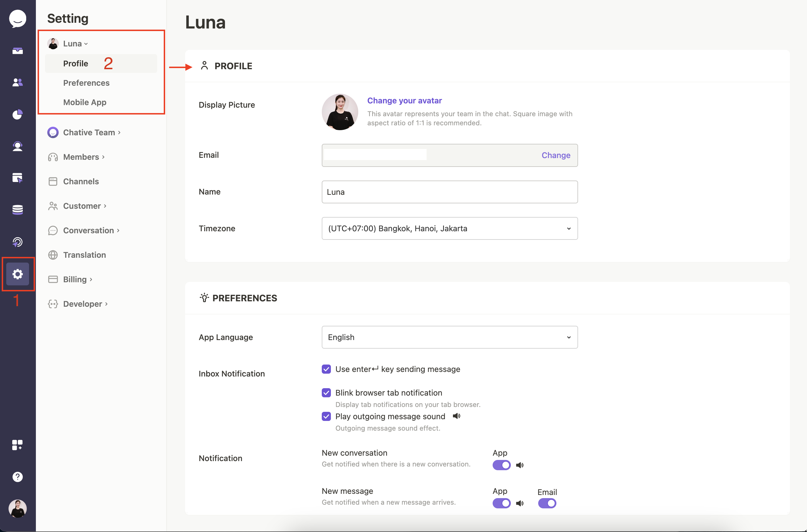Open the inbox icon in left sidebar

tap(18, 51)
